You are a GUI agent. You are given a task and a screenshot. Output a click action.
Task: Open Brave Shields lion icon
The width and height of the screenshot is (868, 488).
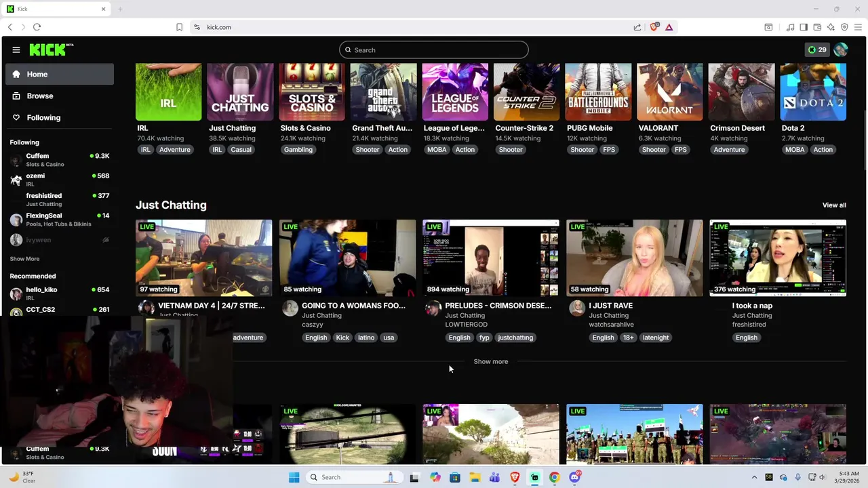(x=654, y=27)
